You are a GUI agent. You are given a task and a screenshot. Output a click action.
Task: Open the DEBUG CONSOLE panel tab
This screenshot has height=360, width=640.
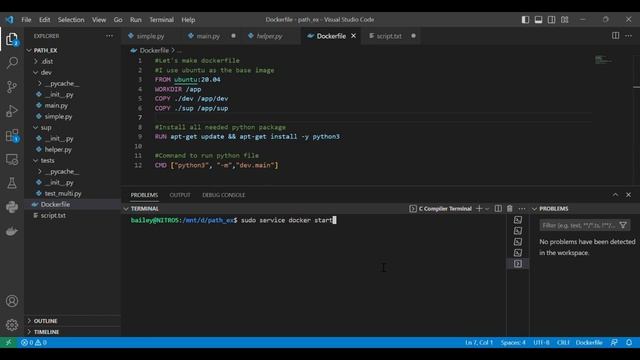[224, 195]
